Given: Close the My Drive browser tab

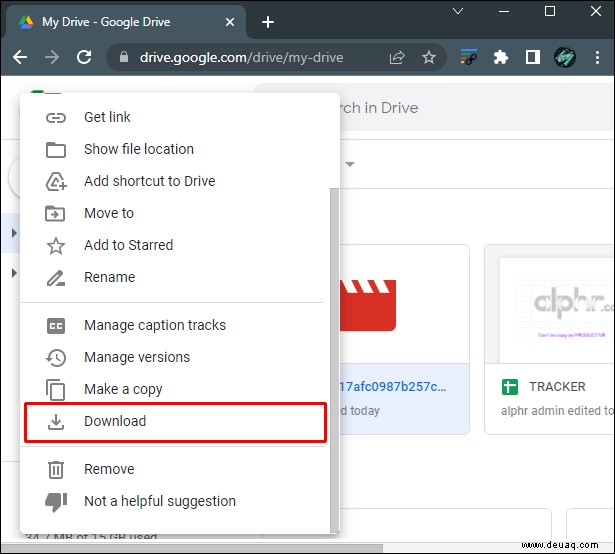Looking at the screenshot, I should [x=230, y=22].
